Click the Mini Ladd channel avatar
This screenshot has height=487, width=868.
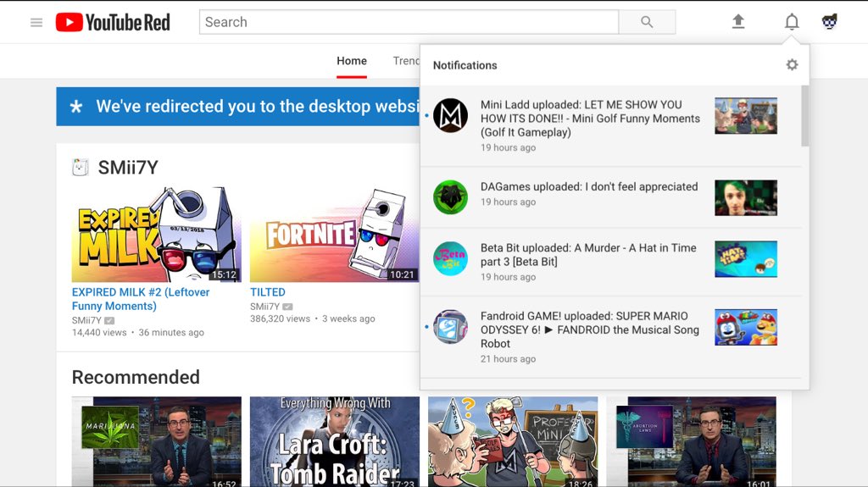point(450,116)
